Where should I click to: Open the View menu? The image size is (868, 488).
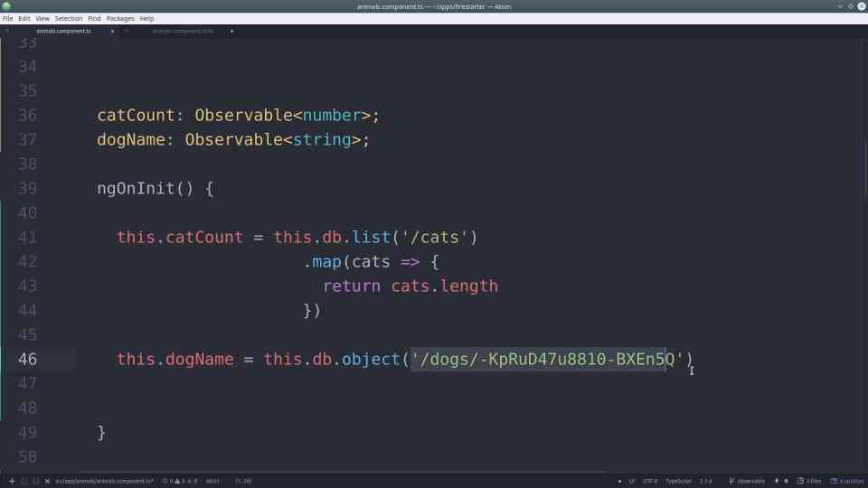tap(42, 18)
